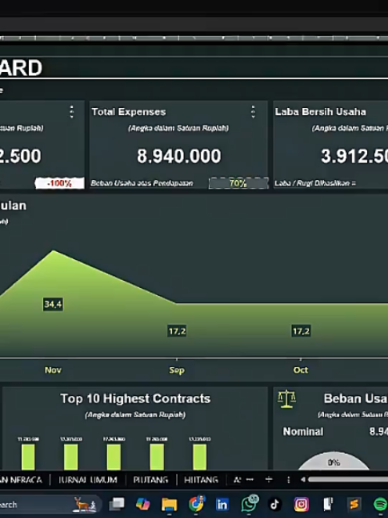Click the horizontal scrollbar beside the sheet tabs

347,480
